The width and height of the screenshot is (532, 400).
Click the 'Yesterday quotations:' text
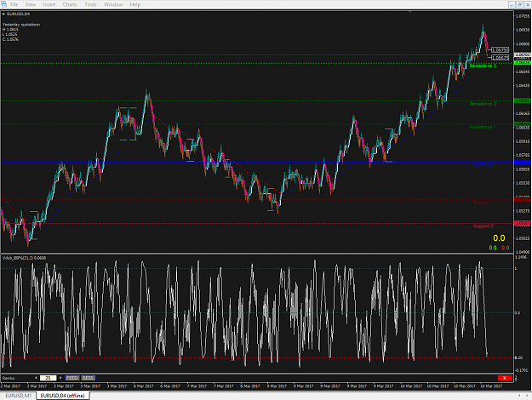21,25
